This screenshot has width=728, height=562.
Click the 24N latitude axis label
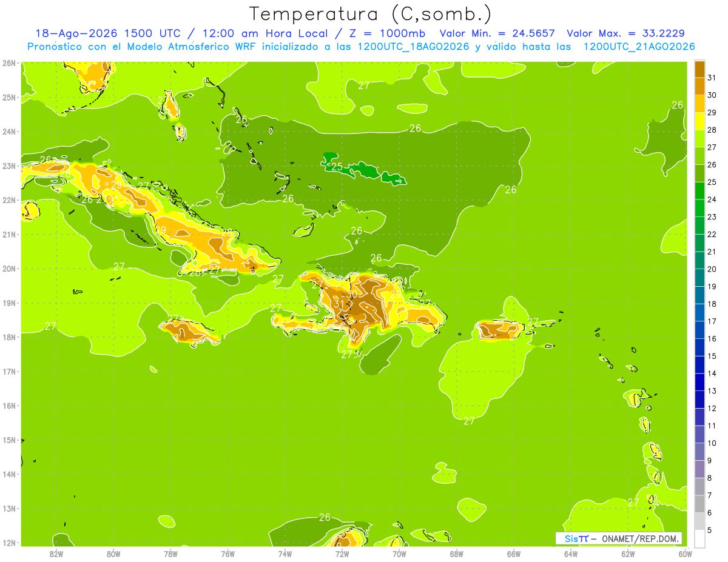tap(8, 132)
